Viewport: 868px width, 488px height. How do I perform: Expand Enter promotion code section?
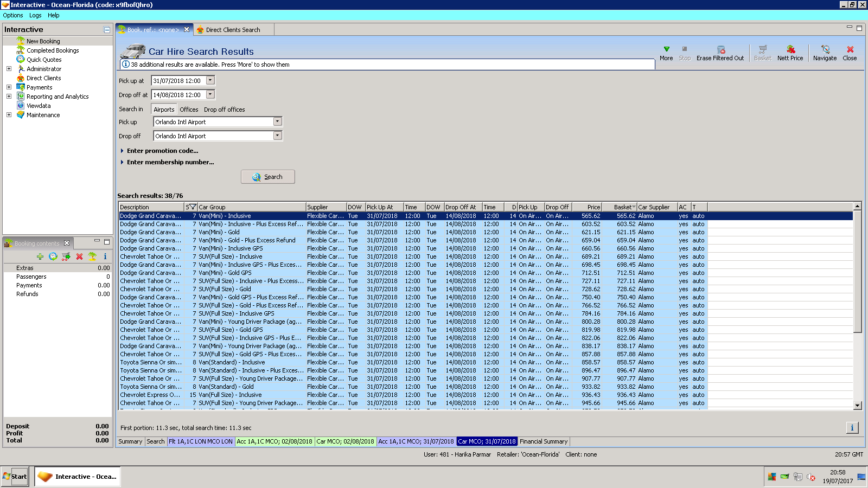click(x=162, y=151)
